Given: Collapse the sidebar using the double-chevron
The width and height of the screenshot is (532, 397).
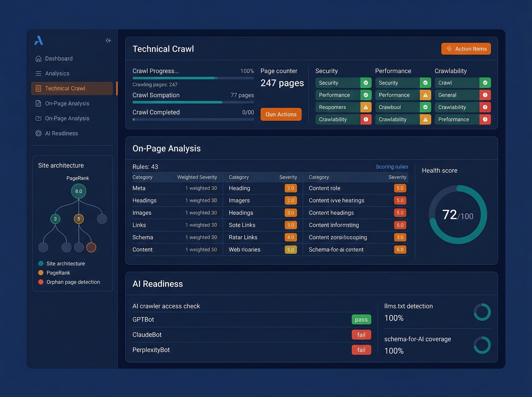Looking at the screenshot, I should [108, 40].
